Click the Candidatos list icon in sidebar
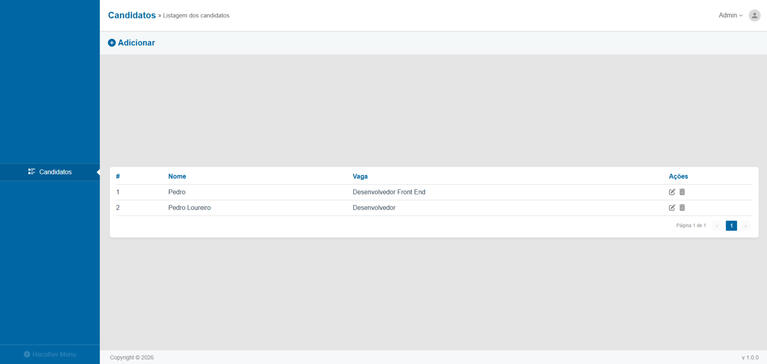The height and width of the screenshot is (364, 767). tap(32, 172)
